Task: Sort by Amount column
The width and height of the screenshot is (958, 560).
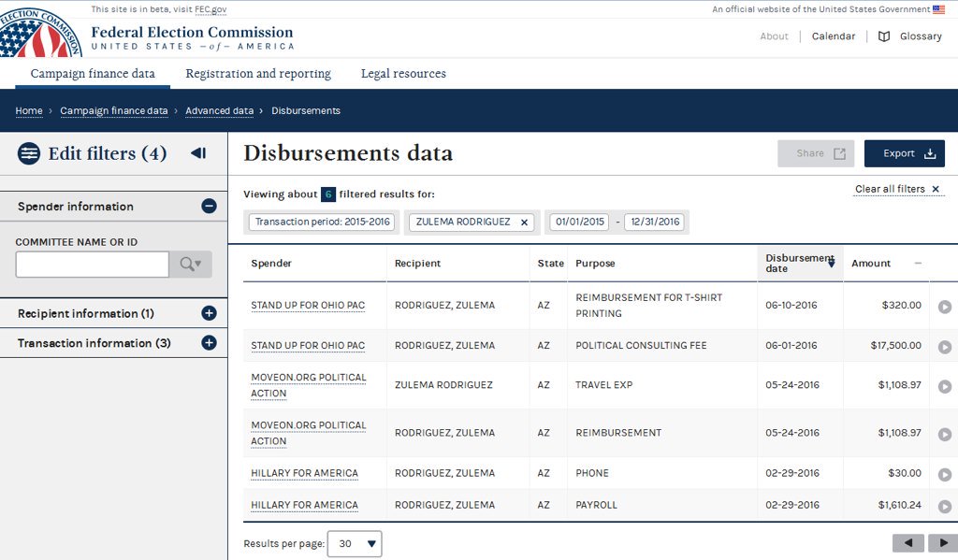Action: [886, 264]
